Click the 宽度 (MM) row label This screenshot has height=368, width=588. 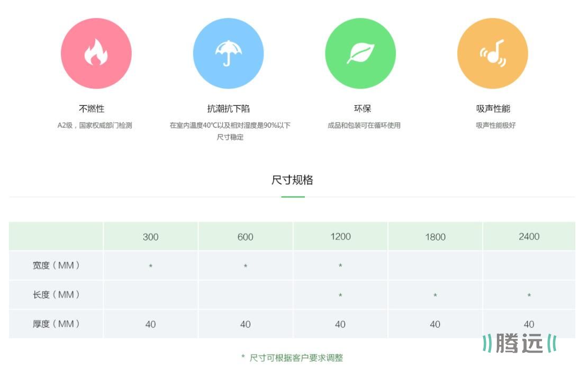[x=56, y=265]
